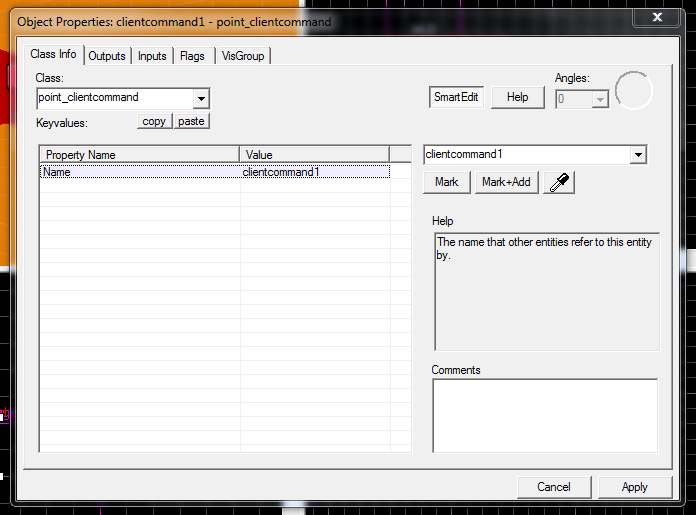Switch to the Outputs tab
Screen dimensions: 696x515
pyautogui.click(x=107, y=56)
